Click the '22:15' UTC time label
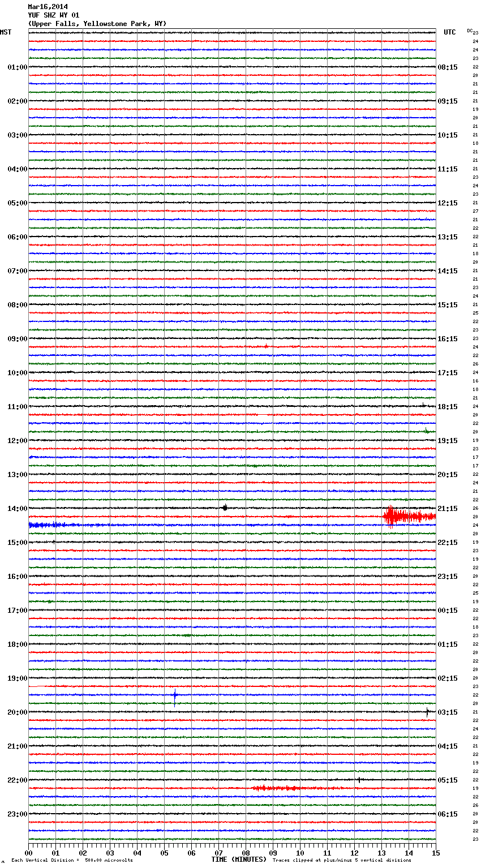This screenshot has height=868, width=481. [x=448, y=543]
